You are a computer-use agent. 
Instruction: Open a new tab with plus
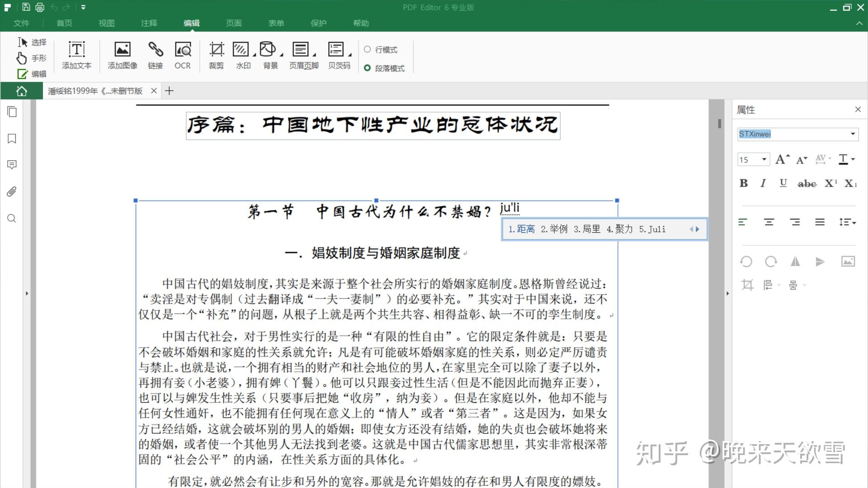[x=169, y=91]
